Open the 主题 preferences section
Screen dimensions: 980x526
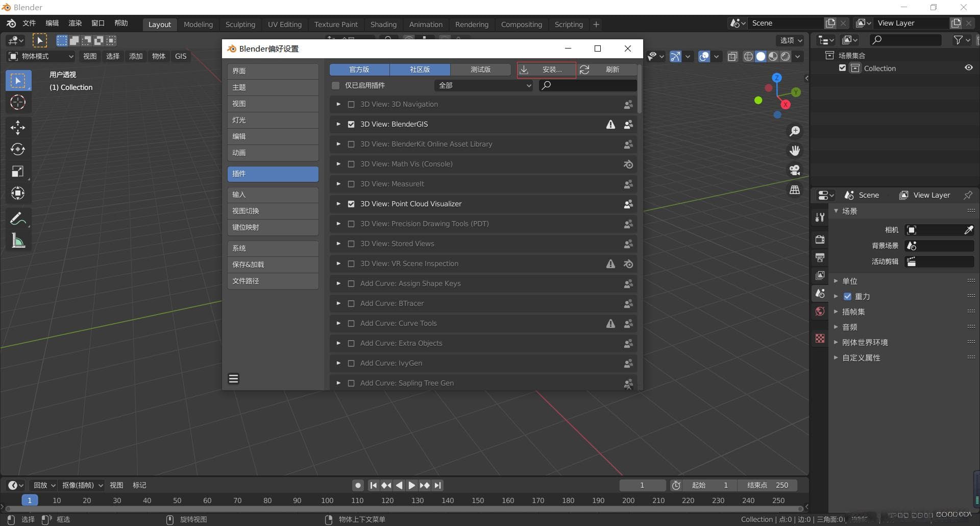pyautogui.click(x=273, y=87)
